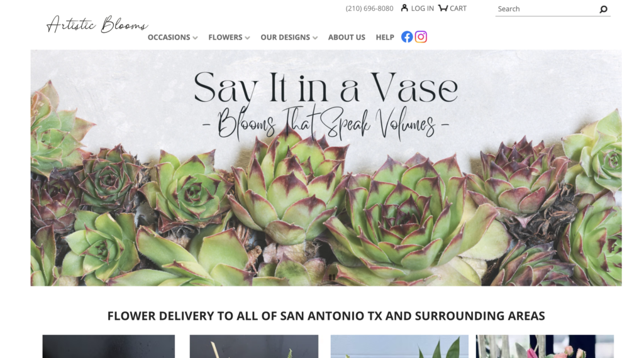644x358 pixels.
Task: Open the last product thumbnail with pink flowers
Action: [545, 347]
